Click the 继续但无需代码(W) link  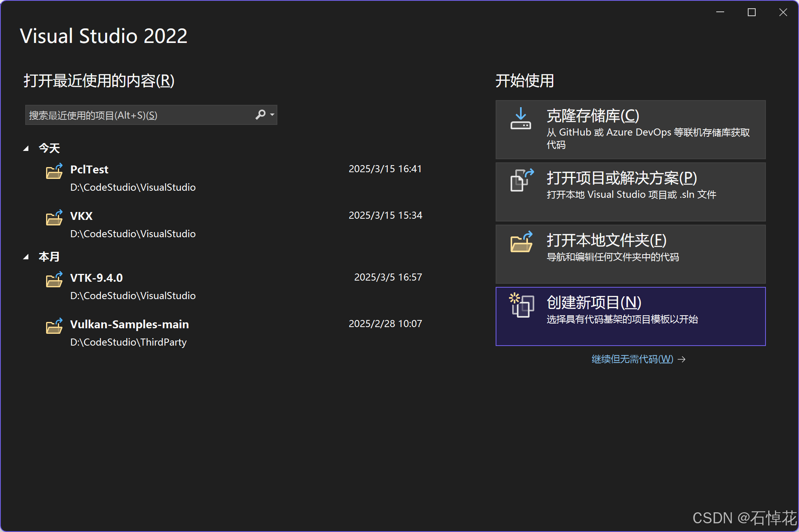[x=632, y=359]
